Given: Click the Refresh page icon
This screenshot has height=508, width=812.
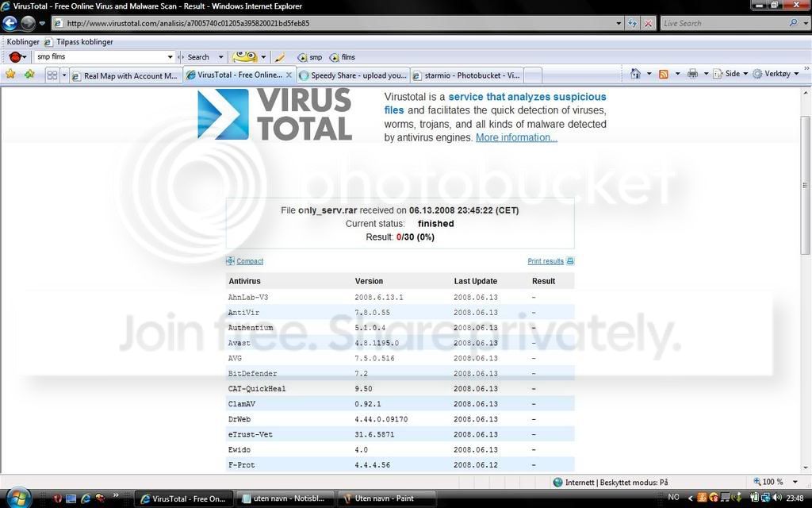Looking at the screenshot, I should (x=632, y=23).
